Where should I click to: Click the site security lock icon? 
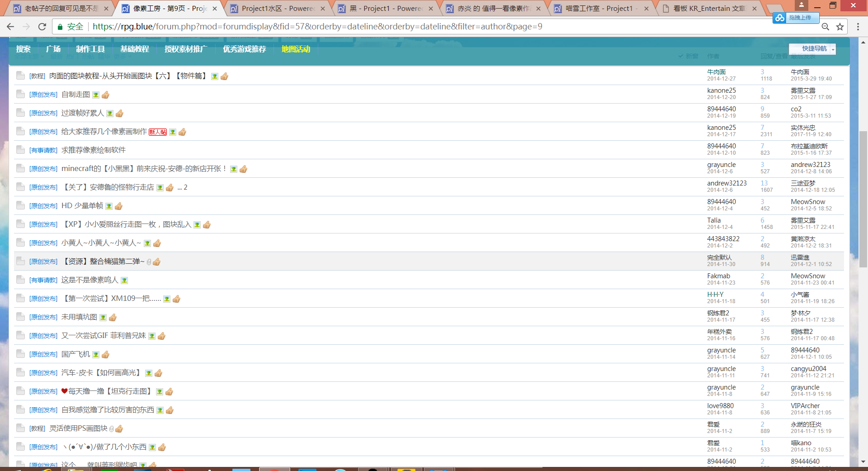coord(60,27)
